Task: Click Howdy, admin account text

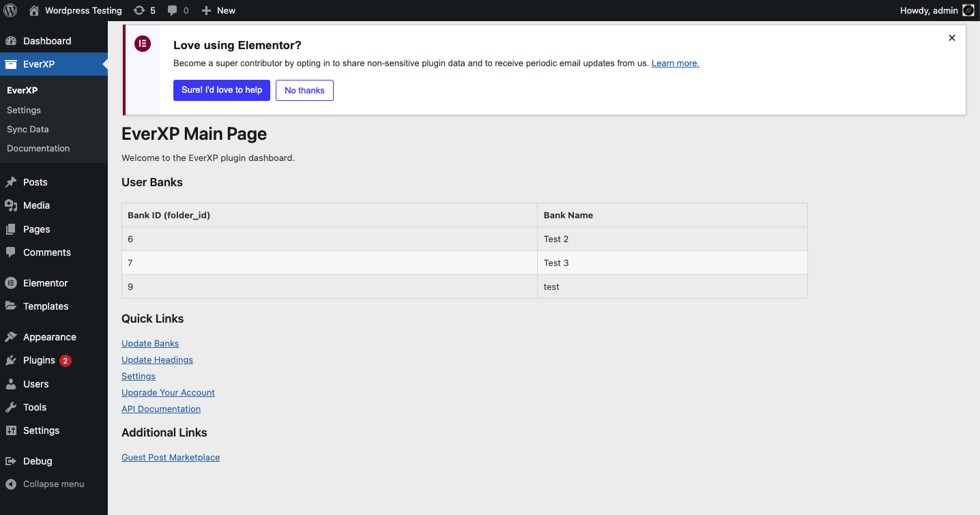Action: tap(929, 10)
